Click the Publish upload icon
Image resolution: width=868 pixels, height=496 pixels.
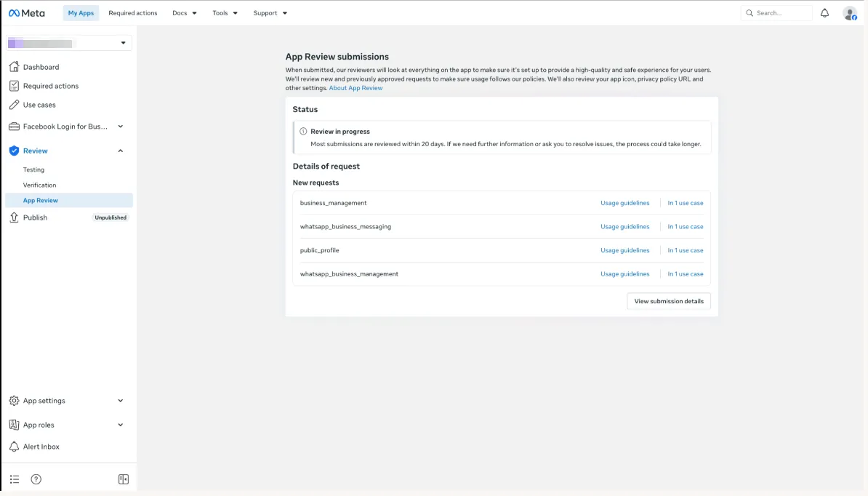[14, 217]
